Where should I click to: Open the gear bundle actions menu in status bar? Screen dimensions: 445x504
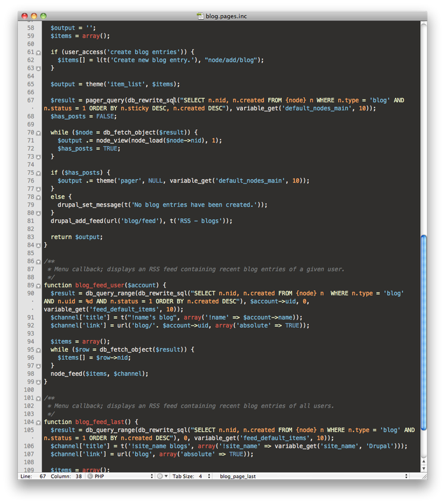coord(162,476)
